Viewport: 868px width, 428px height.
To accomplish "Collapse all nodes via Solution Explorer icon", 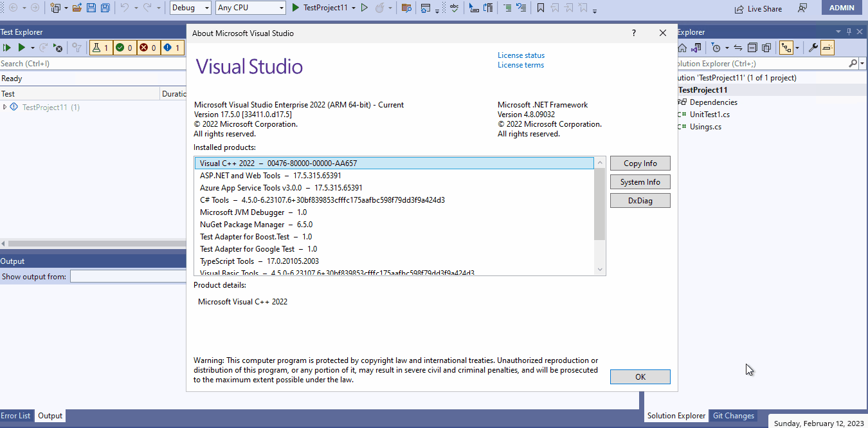I will pos(752,47).
